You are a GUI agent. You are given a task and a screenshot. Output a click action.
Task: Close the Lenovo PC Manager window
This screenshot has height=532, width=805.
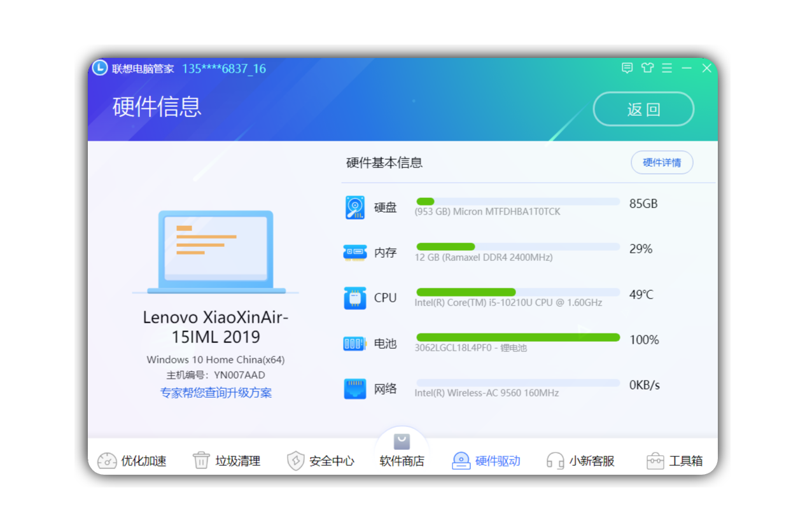coord(706,67)
